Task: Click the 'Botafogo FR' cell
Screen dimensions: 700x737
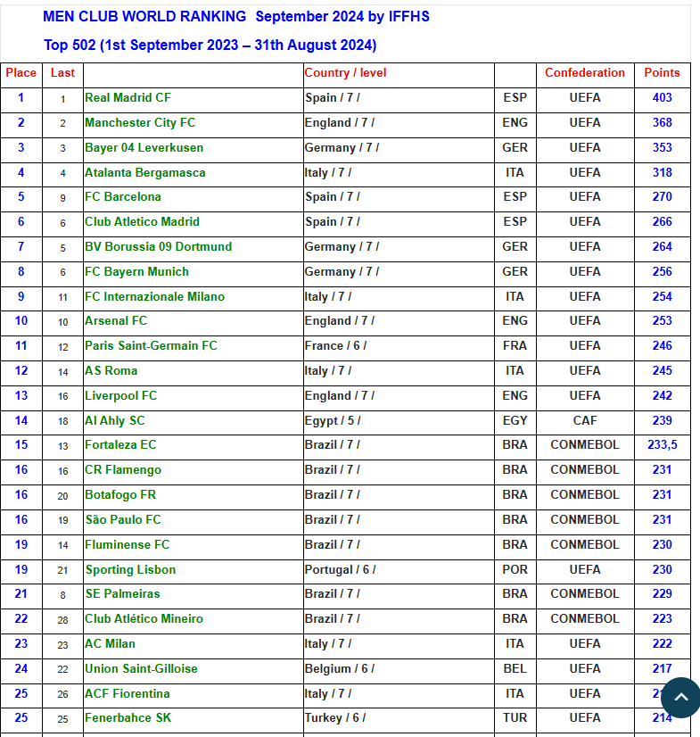Action: click(x=194, y=495)
